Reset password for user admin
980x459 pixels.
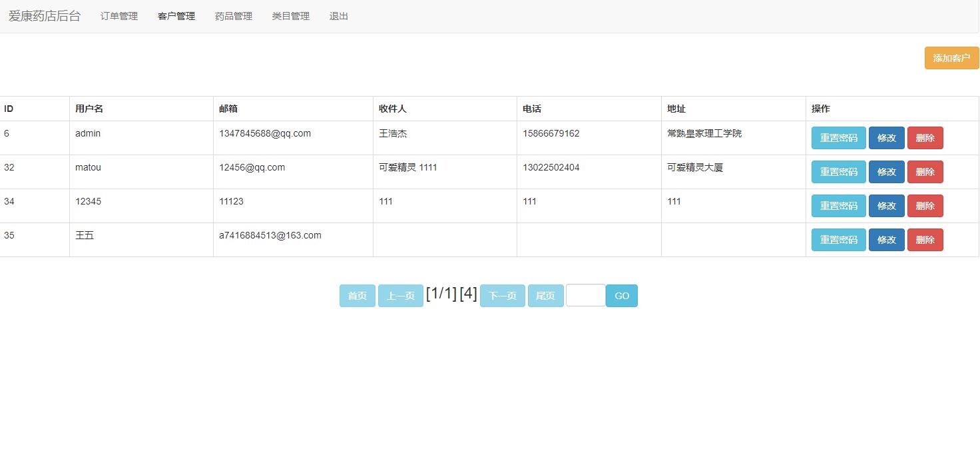pyautogui.click(x=838, y=138)
